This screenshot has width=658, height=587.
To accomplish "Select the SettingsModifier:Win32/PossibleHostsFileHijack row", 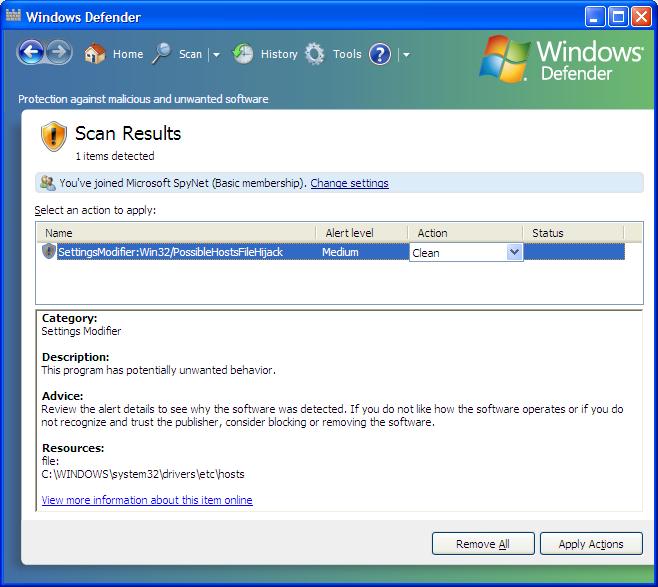I will [x=332, y=252].
